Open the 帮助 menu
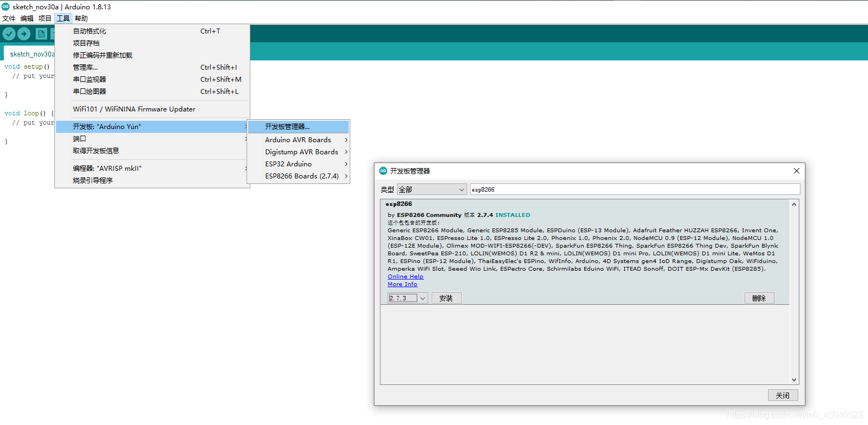Image resolution: width=868 pixels, height=425 pixels. (x=81, y=18)
